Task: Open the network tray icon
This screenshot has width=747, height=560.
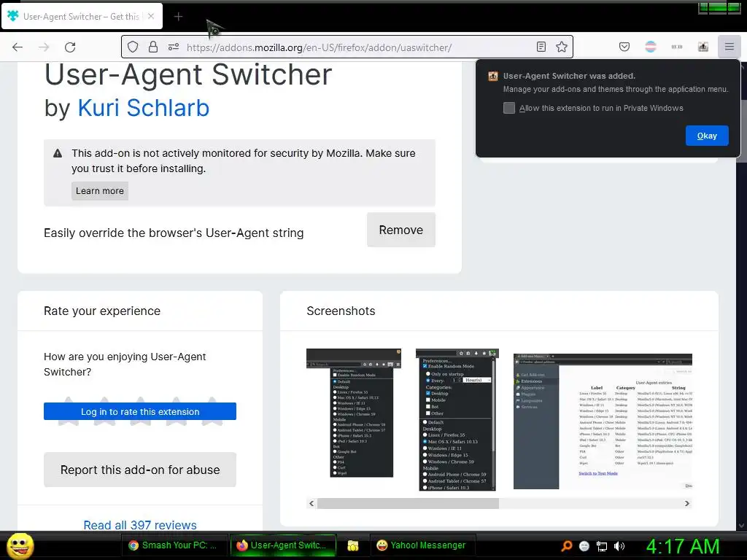Action: [602, 546]
